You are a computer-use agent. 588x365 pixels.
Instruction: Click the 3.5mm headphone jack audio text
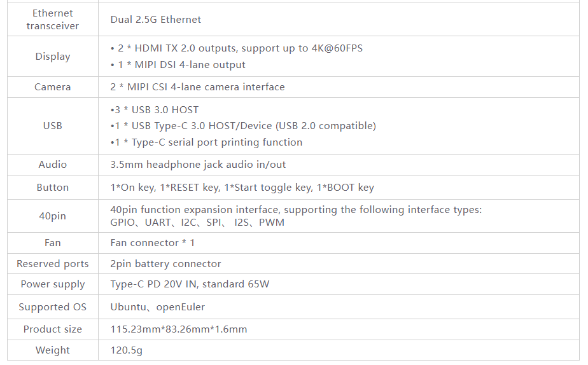pyautogui.click(x=198, y=165)
